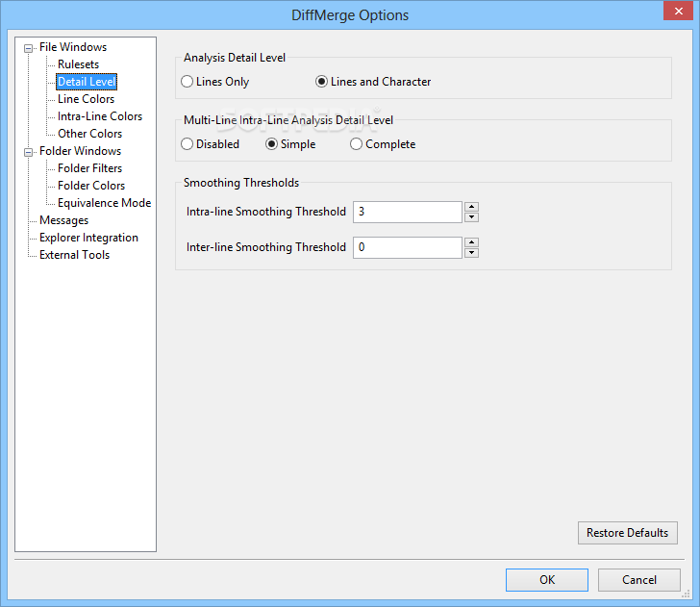Open the Rulesets options page
The width and height of the screenshot is (700, 607).
point(78,64)
